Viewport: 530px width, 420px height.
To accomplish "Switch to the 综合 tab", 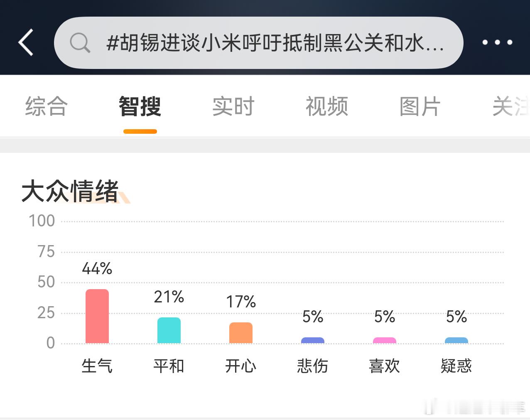I will (x=46, y=106).
